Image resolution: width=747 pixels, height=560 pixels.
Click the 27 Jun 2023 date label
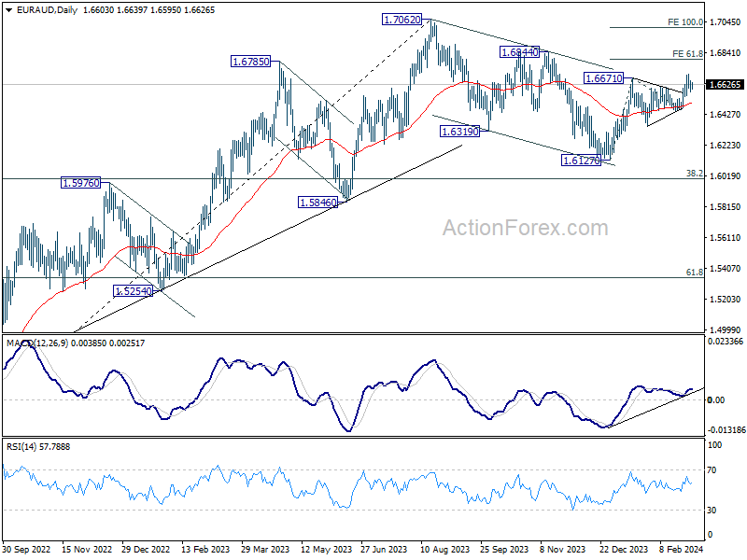[384, 549]
